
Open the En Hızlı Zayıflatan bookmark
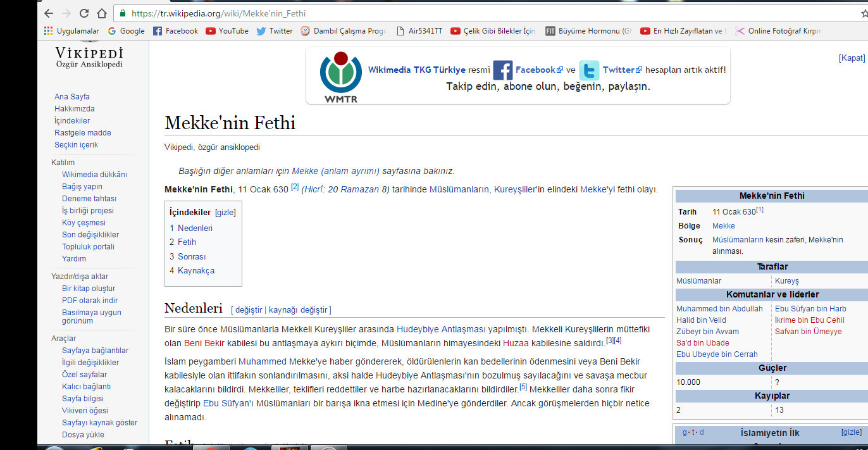point(683,30)
